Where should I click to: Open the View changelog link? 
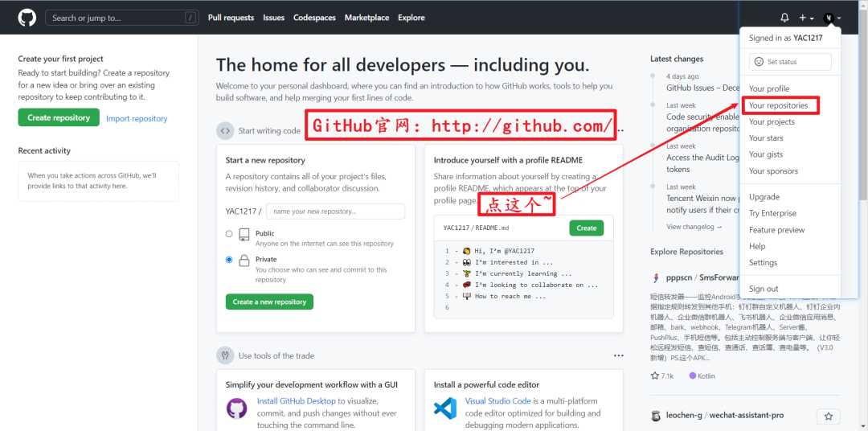694,227
